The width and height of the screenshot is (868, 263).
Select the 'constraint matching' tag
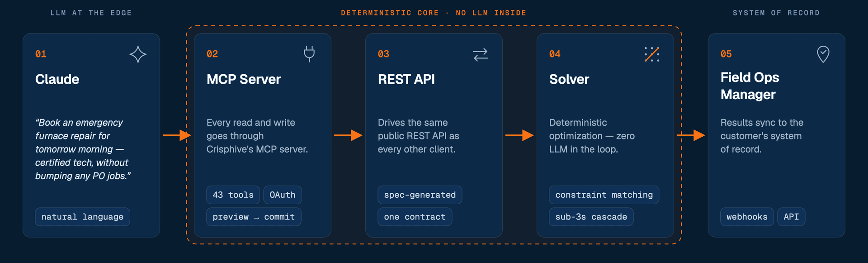604,195
